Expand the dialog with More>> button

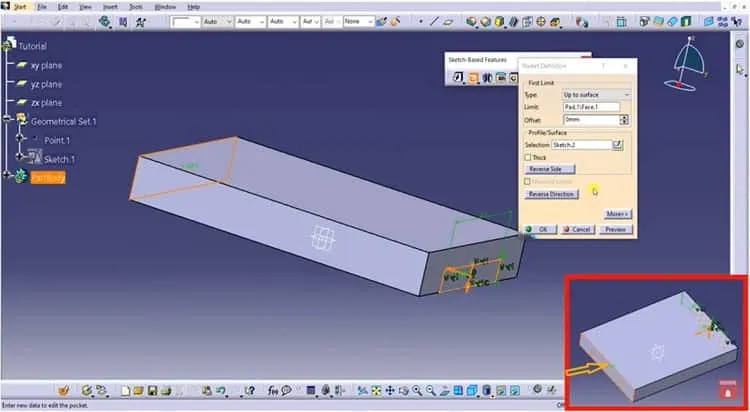617,213
